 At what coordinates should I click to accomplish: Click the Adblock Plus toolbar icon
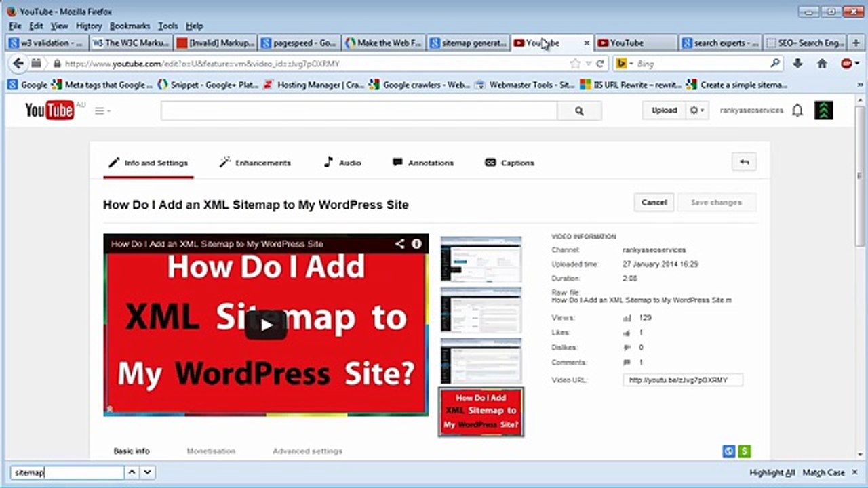(x=848, y=63)
